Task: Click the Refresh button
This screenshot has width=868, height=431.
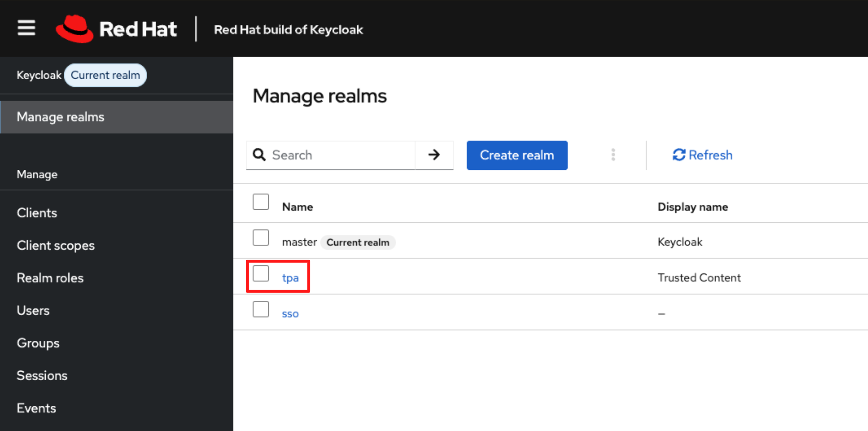Action: coord(702,155)
